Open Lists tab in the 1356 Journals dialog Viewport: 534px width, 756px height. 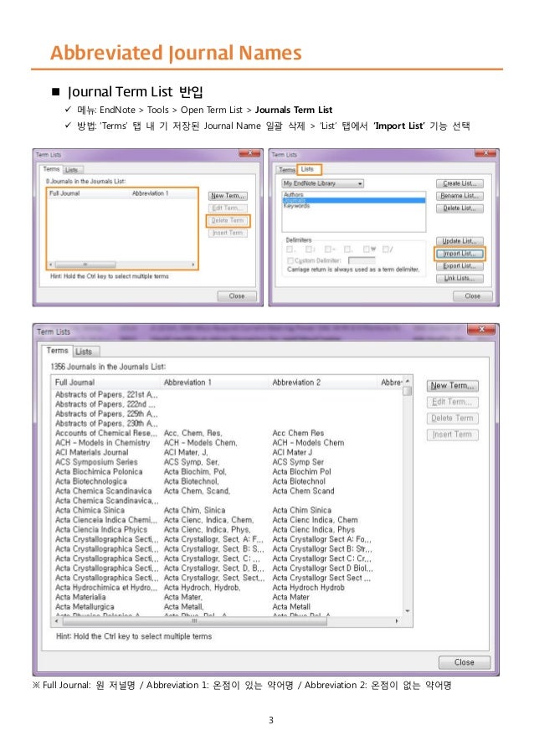[x=84, y=352]
